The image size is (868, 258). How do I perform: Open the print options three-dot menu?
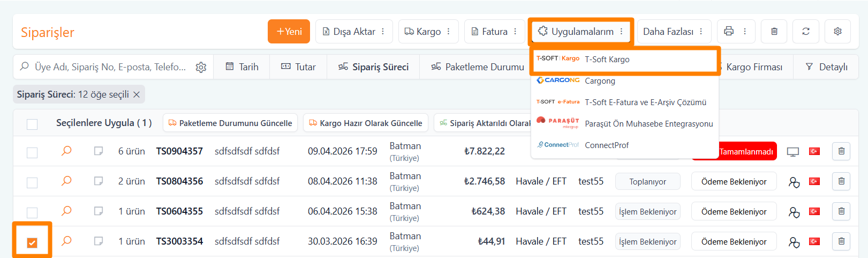(x=745, y=32)
